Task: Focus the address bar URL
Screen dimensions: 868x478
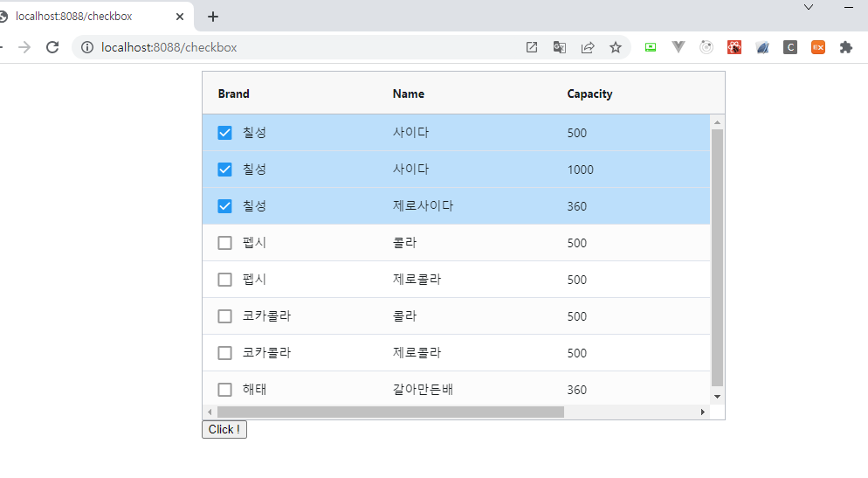Action: pyautogui.click(x=169, y=48)
